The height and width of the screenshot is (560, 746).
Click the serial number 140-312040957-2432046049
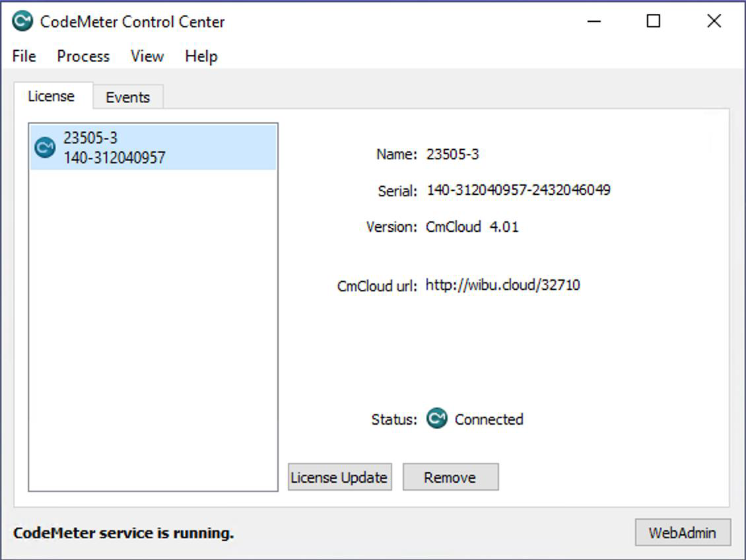tap(518, 190)
